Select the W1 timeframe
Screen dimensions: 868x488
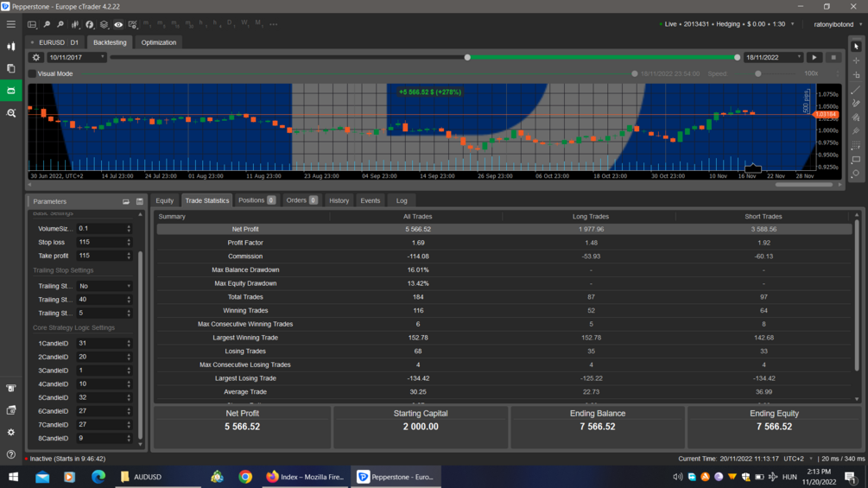[x=244, y=24]
